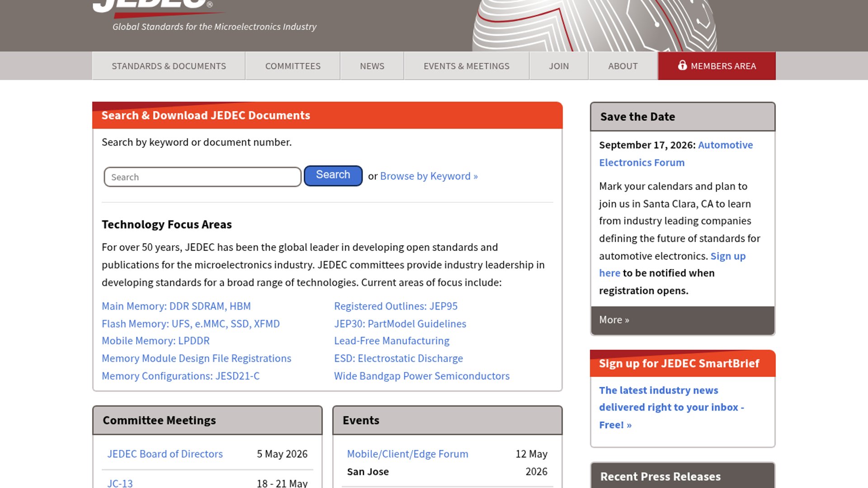Go to the News menu item

[372, 66]
